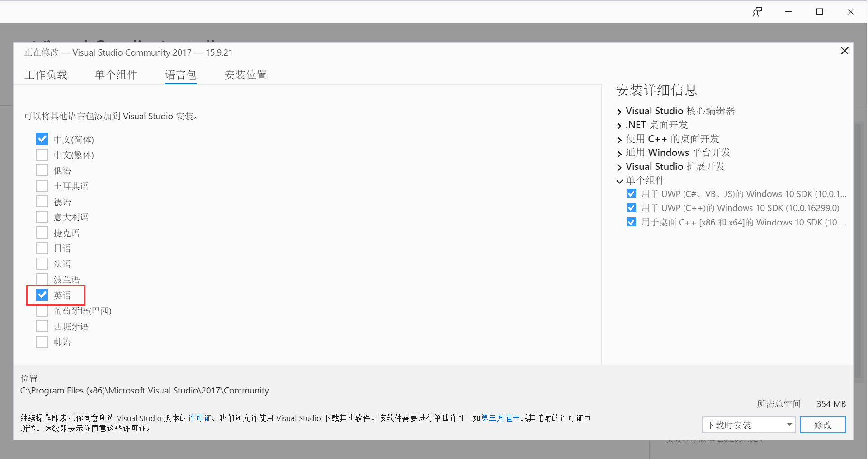Click the 安装详细信息 heading

[x=656, y=90]
